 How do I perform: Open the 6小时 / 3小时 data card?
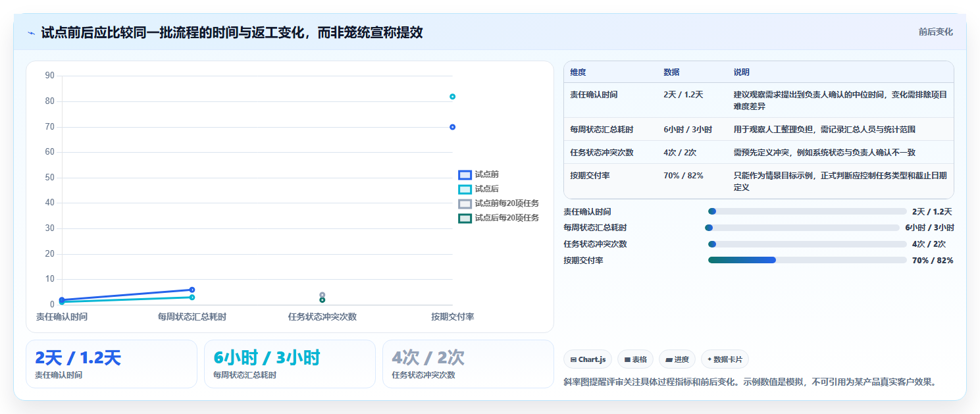click(290, 364)
